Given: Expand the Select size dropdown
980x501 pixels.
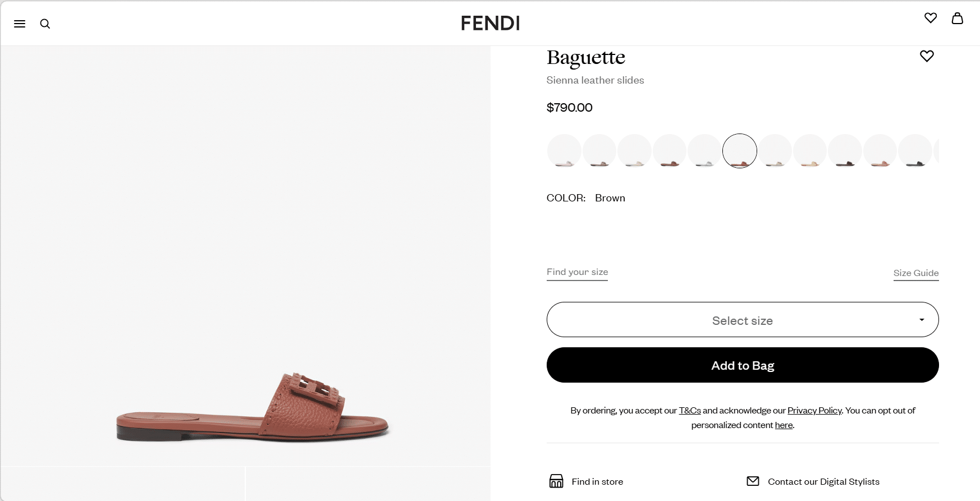Looking at the screenshot, I should (x=742, y=320).
